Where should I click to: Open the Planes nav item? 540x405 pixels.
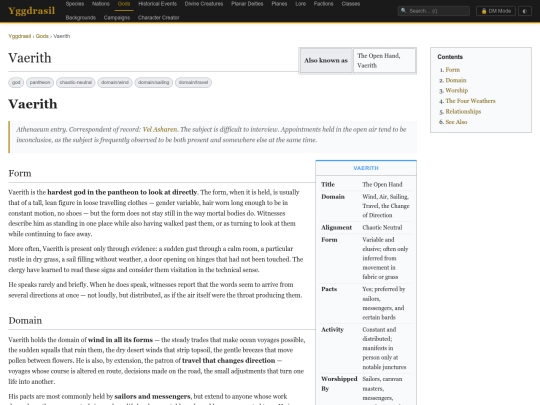coord(279,4)
